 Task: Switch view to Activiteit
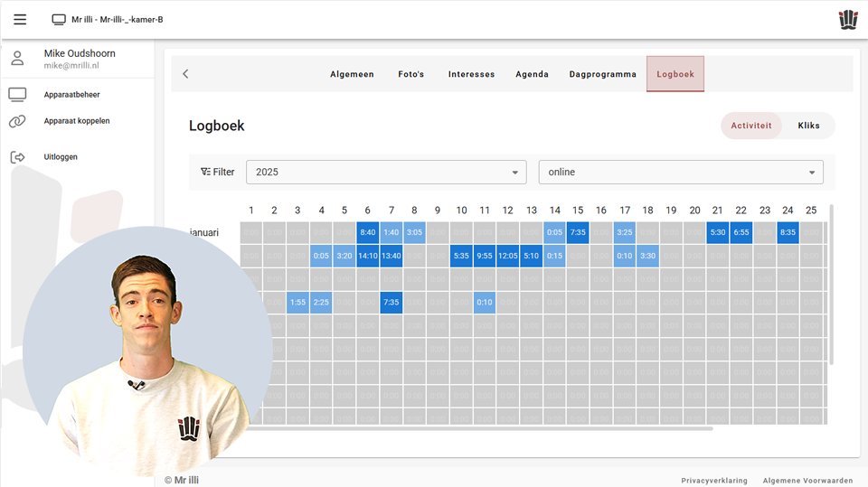point(750,126)
